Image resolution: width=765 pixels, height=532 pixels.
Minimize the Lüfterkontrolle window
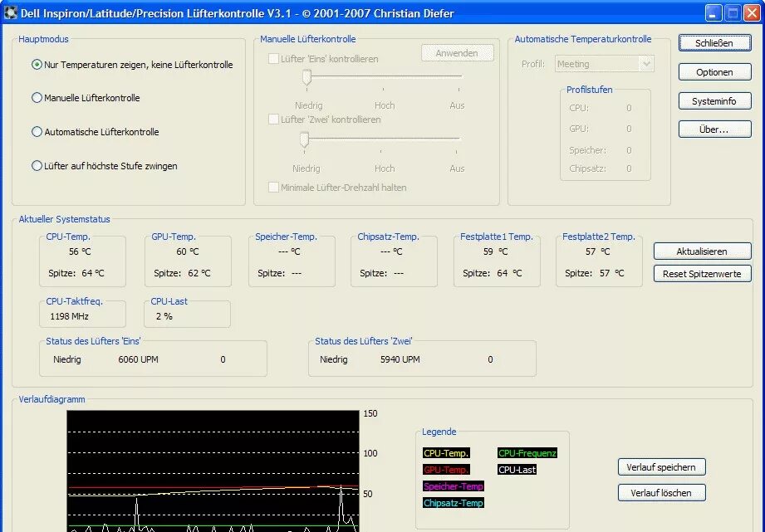coord(713,13)
